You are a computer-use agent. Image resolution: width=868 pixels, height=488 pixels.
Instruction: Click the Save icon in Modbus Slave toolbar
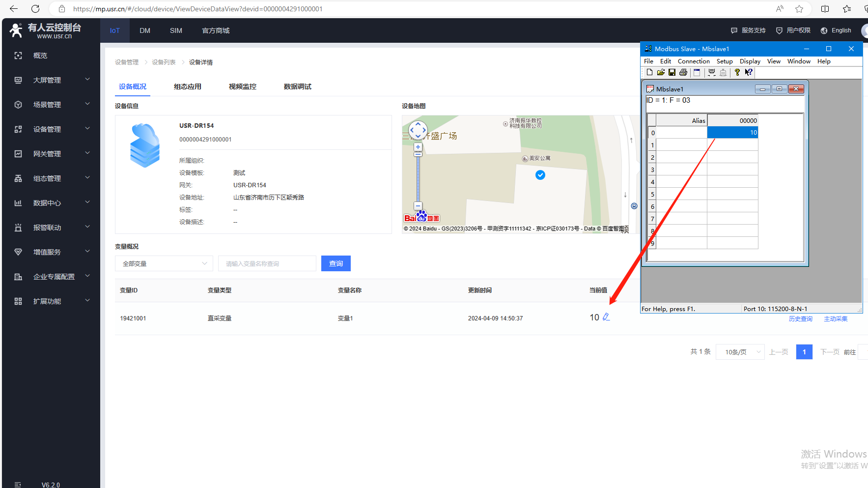pyautogui.click(x=672, y=72)
